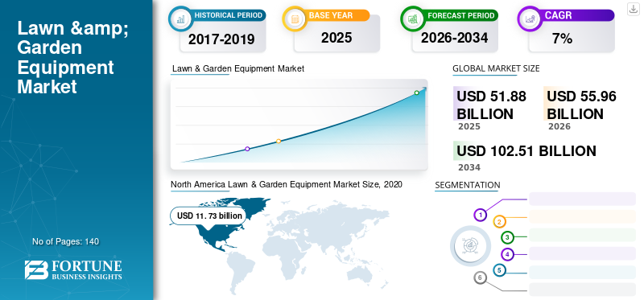Image resolution: width=644 pixels, height=300 pixels.
Task: Click the Fortune Business Insights logo
Action: coord(73,269)
